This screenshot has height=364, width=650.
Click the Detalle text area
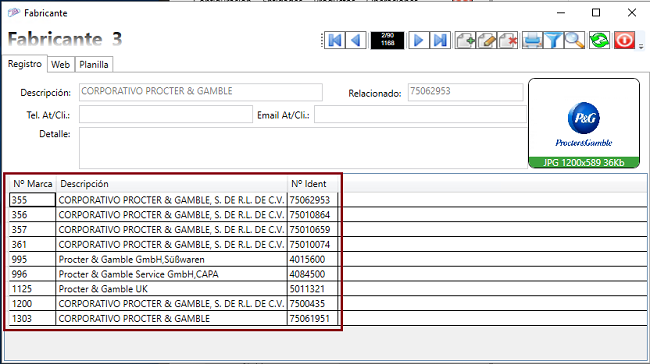303,148
